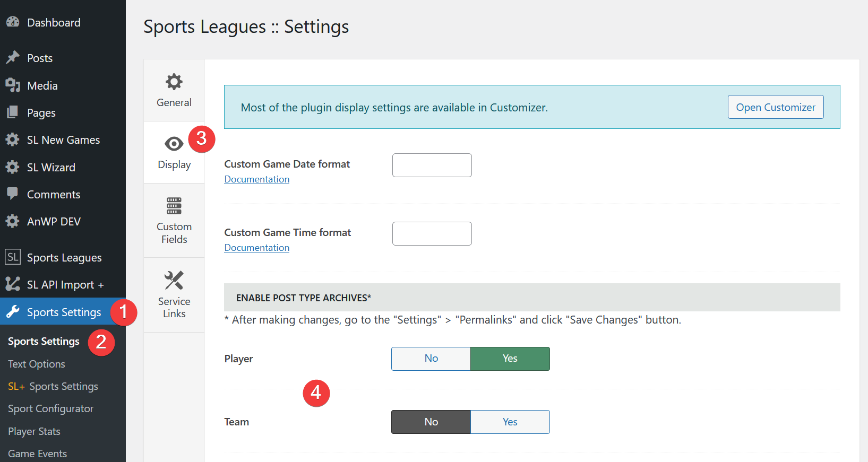Open Sport Configurator submenu
Image resolution: width=868 pixels, height=462 pixels.
click(50, 408)
